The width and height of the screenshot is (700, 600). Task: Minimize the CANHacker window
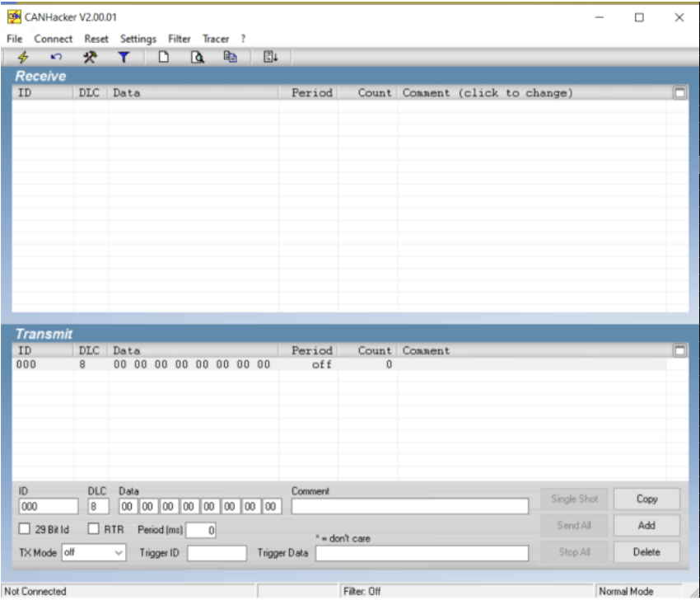pos(599,17)
